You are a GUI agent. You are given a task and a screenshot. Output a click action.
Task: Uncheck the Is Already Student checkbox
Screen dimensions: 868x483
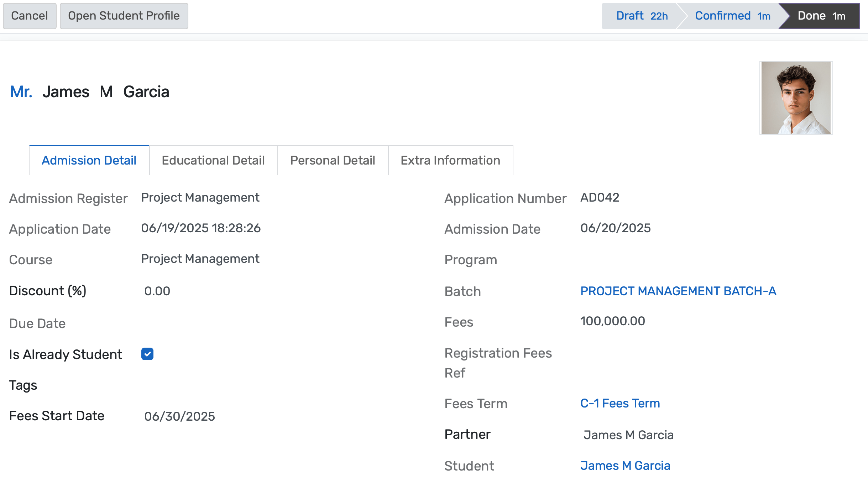click(147, 354)
